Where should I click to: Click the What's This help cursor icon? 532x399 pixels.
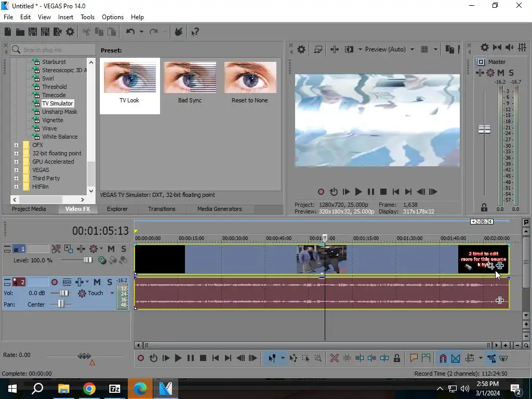pyautogui.click(x=195, y=32)
